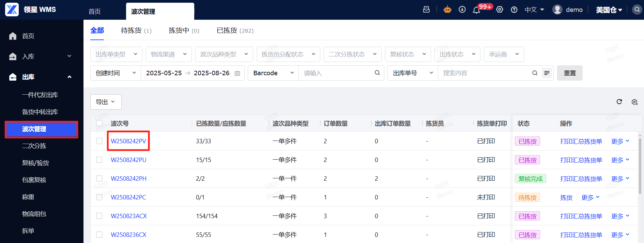Open 二次分拣 in the sidebar
The width and height of the screenshot is (644, 243).
pos(34,146)
